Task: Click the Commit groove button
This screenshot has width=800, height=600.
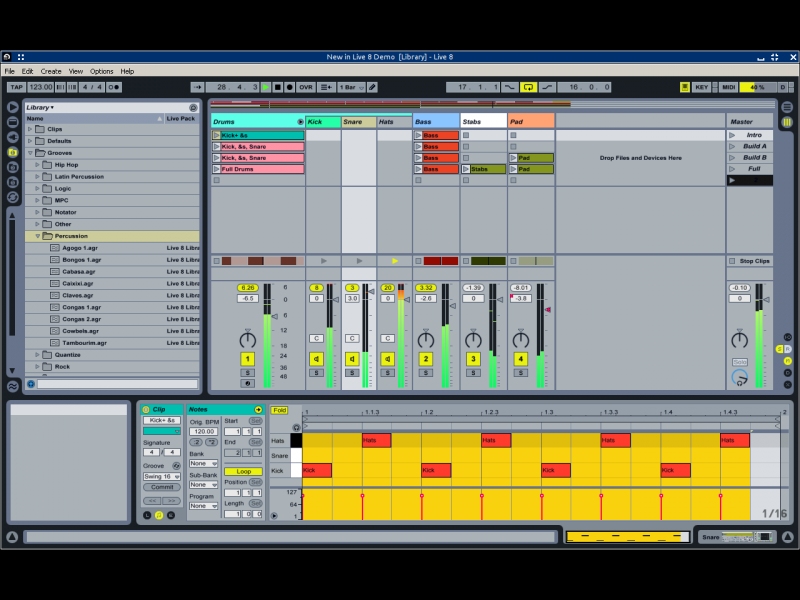Action: [x=161, y=487]
